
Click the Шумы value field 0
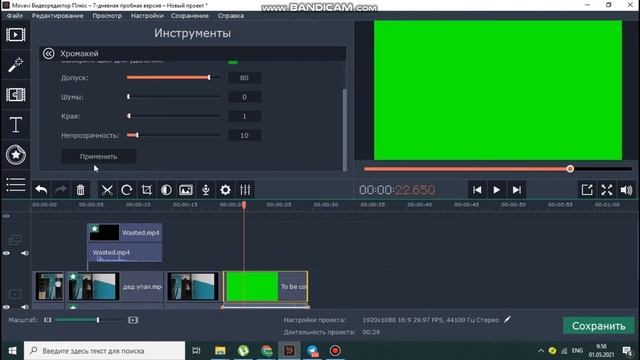244,97
